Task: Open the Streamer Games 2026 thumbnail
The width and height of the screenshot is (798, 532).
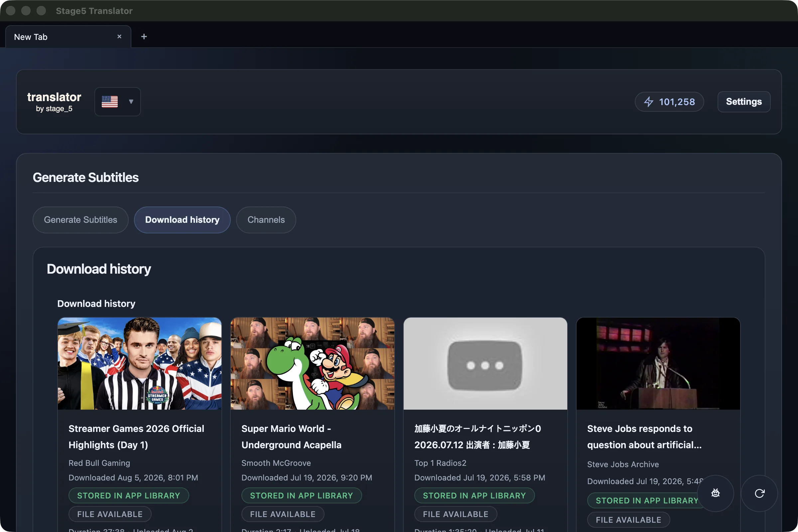Action: click(139, 363)
